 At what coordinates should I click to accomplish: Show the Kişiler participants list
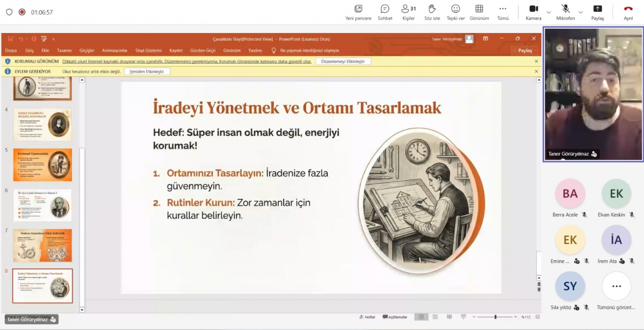pos(408,9)
